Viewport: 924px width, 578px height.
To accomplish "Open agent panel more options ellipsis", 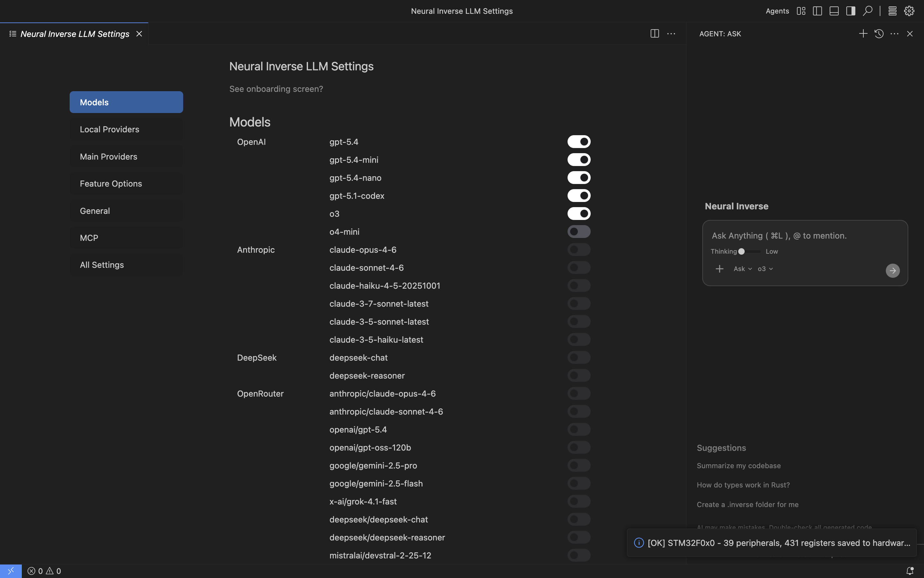I will (x=894, y=34).
